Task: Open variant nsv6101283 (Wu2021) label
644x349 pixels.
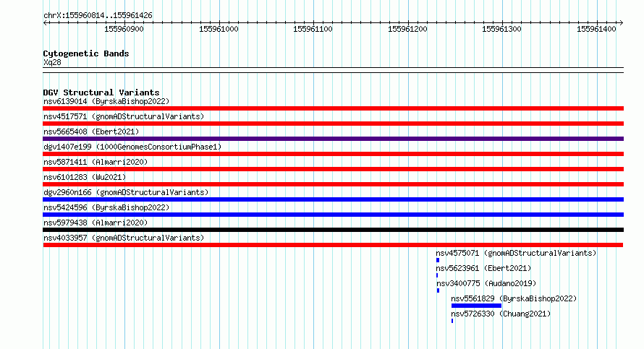Action: coord(85,177)
